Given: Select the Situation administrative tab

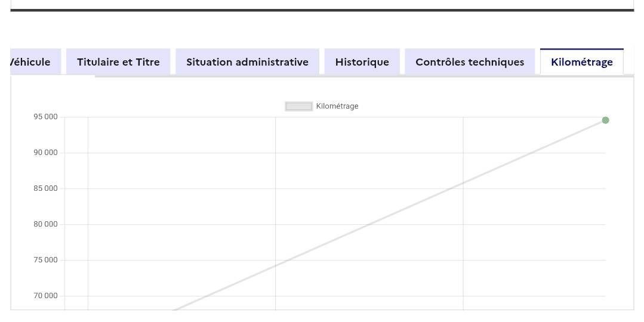Looking at the screenshot, I should [247, 62].
